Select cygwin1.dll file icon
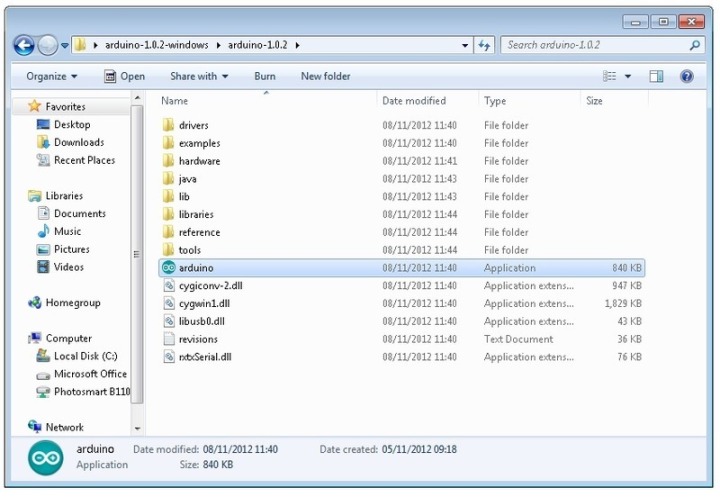Image resolution: width=720 pixels, height=497 pixels. (169, 304)
